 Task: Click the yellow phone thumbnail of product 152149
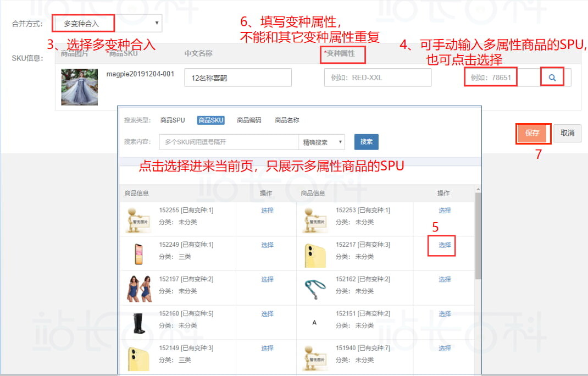(x=138, y=359)
